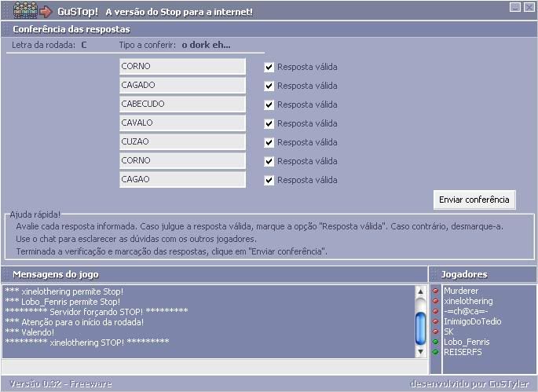Screen dimensions: 538x392
Task: Click Lobo_Fenris green status icon
Action: [x=435, y=342]
